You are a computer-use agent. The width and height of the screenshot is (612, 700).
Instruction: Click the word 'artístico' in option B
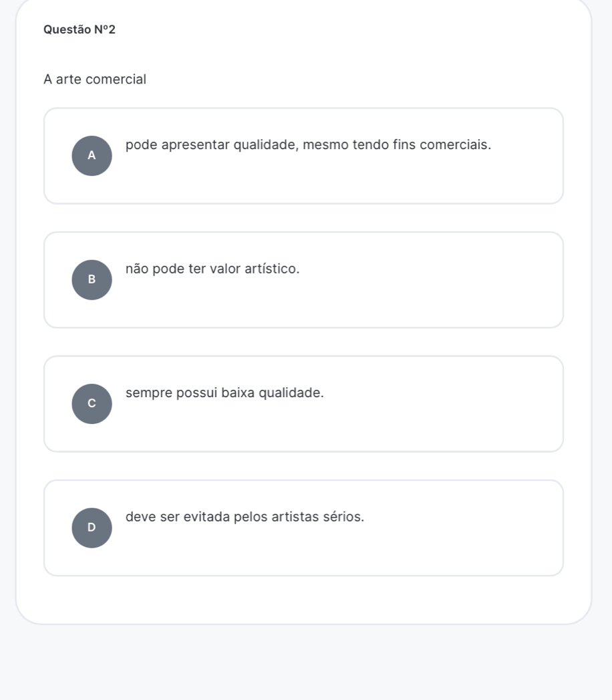pos(275,269)
